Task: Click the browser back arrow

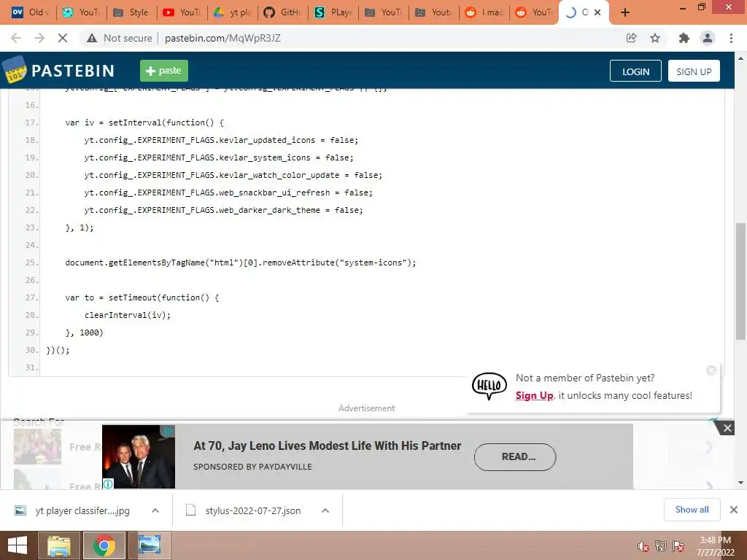Action: point(16,38)
